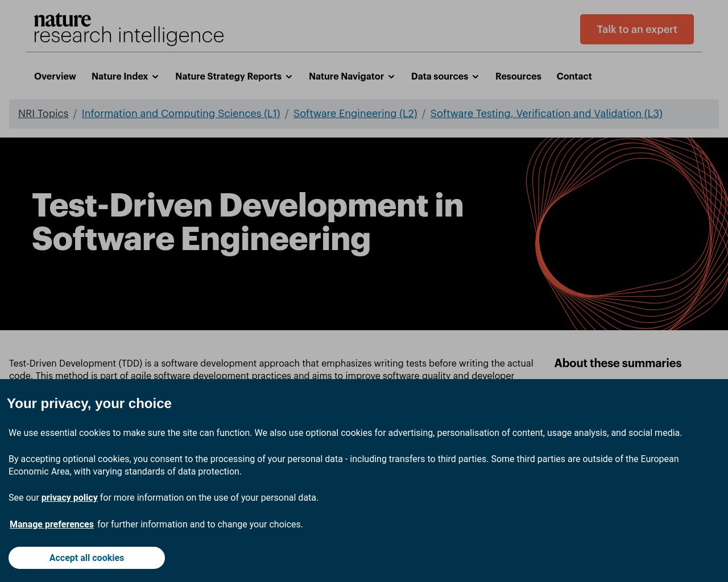Image resolution: width=728 pixels, height=582 pixels.
Task: Visit Software Testing, Verification and Validation (L3)
Action: [x=546, y=113]
